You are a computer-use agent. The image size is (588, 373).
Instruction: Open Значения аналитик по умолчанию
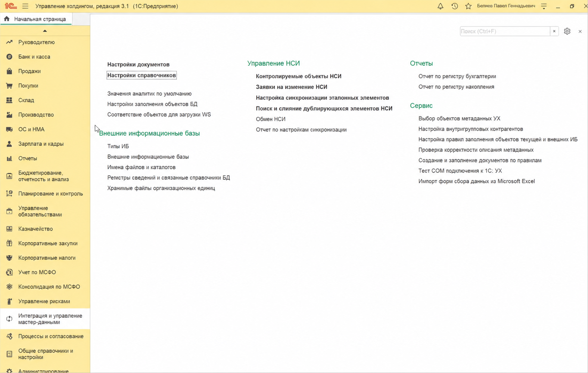coord(149,94)
